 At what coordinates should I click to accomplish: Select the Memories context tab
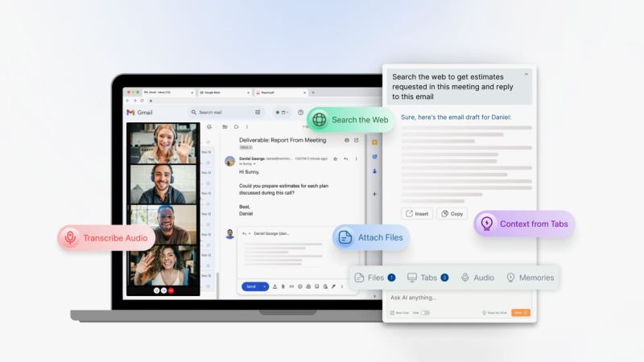530,278
